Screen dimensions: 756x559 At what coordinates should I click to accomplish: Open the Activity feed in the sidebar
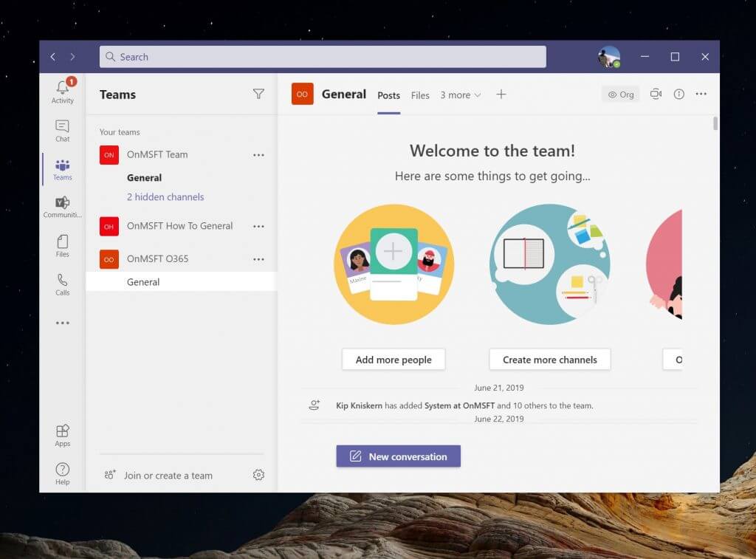63,91
